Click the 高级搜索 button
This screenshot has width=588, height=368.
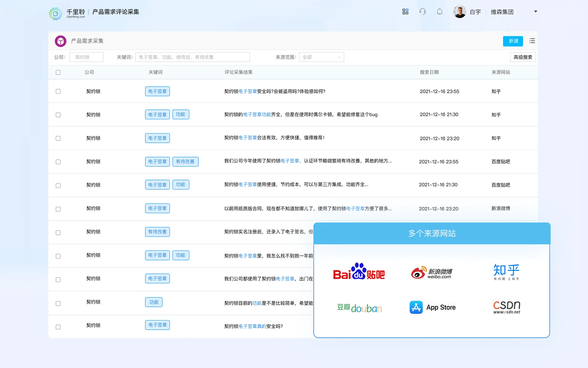point(523,57)
